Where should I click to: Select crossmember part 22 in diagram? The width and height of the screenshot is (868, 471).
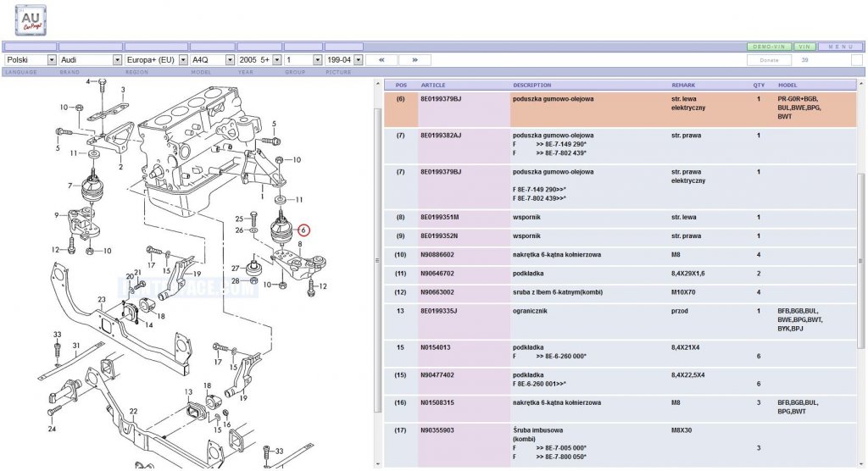133,411
